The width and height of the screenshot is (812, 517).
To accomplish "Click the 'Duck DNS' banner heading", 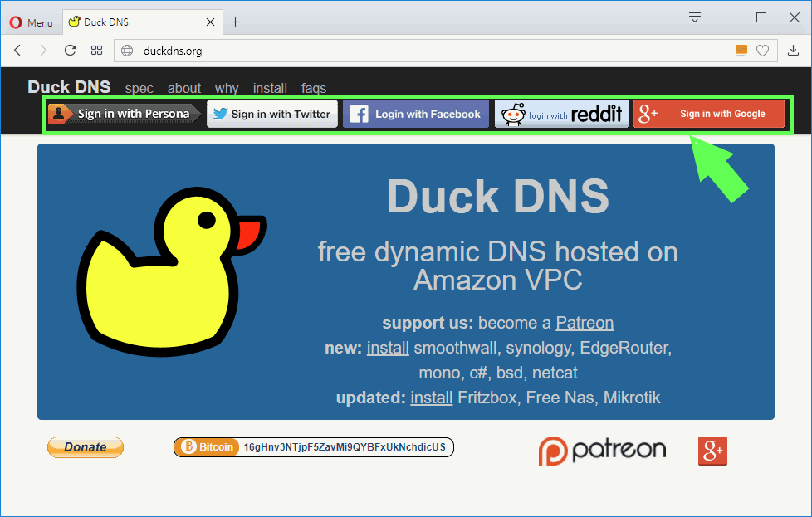I will point(498,196).
